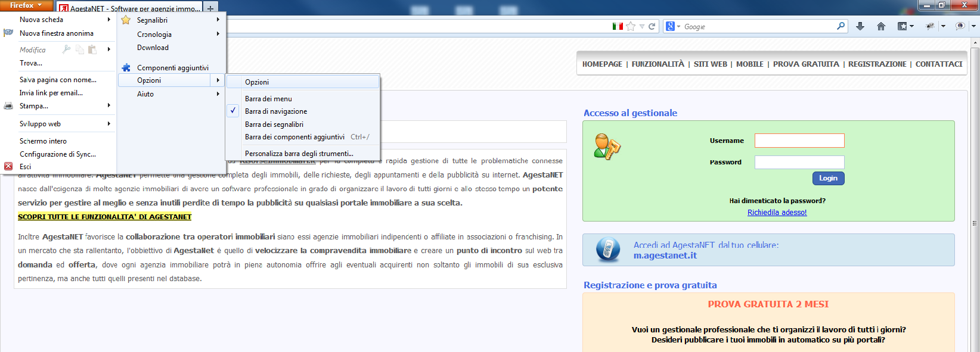Select Nuova finestra anonima menu entry

tap(58, 33)
